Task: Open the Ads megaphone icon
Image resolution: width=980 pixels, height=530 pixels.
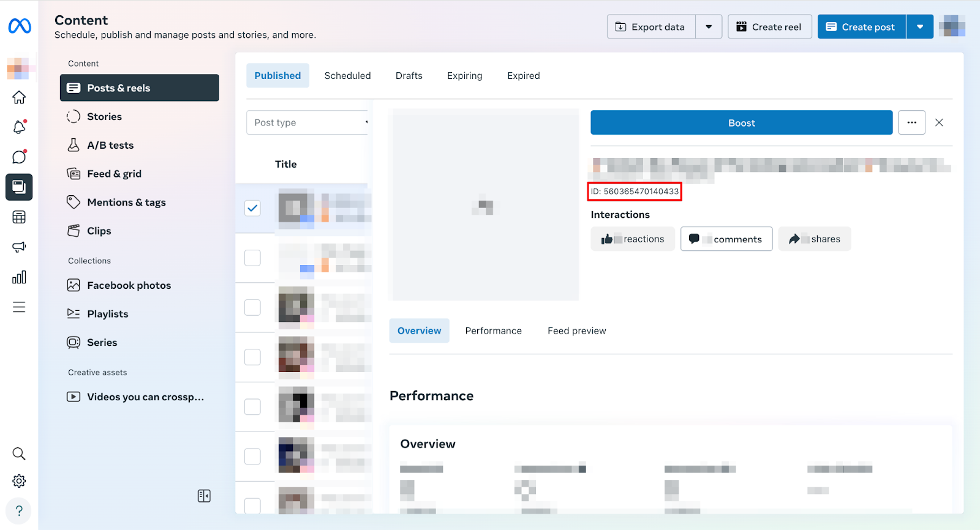Action: [19, 247]
